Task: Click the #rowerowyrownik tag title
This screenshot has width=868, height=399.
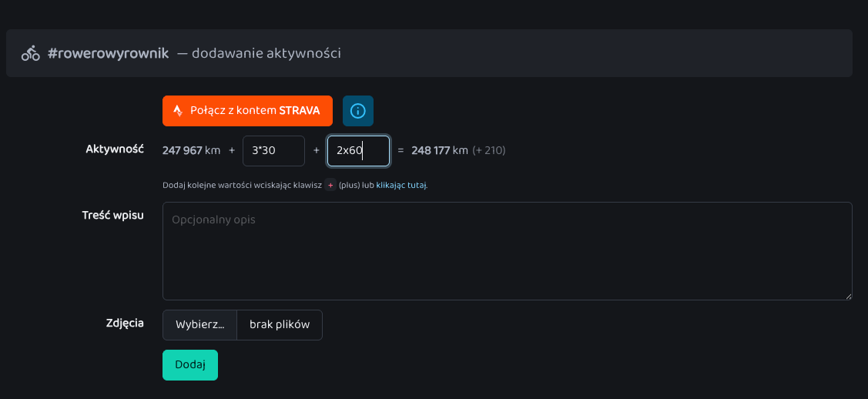Action: (x=108, y=53)
